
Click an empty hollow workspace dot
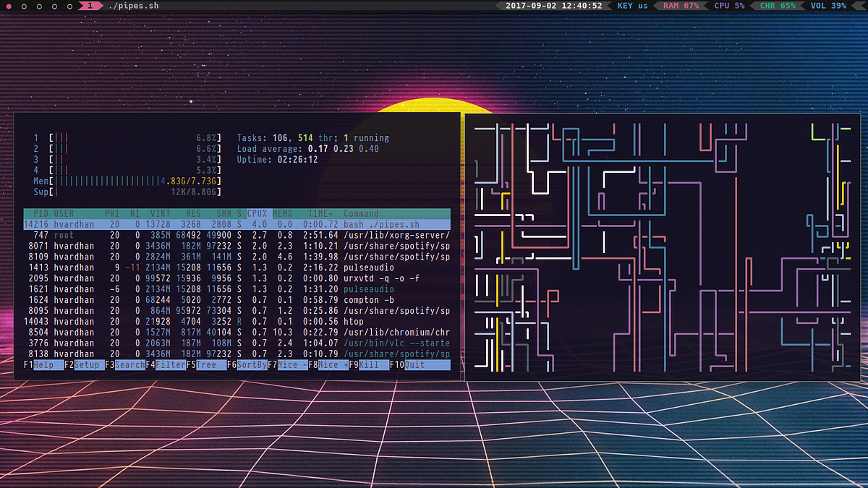click(x=24, y=6)
